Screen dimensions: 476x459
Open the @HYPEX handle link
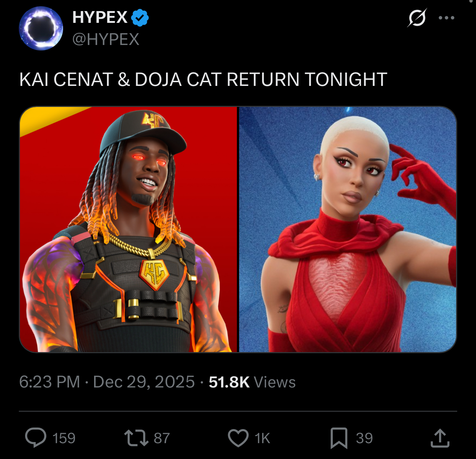click(x=106, y=39)
